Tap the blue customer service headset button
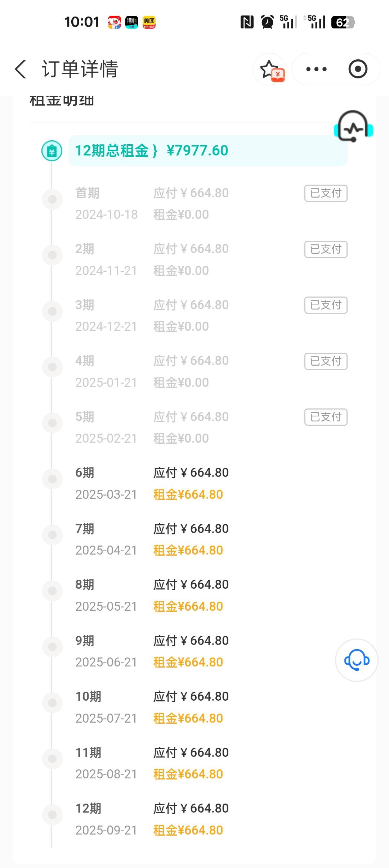Image resolution: width=389 pixels, height=868 pixels. 357,660
